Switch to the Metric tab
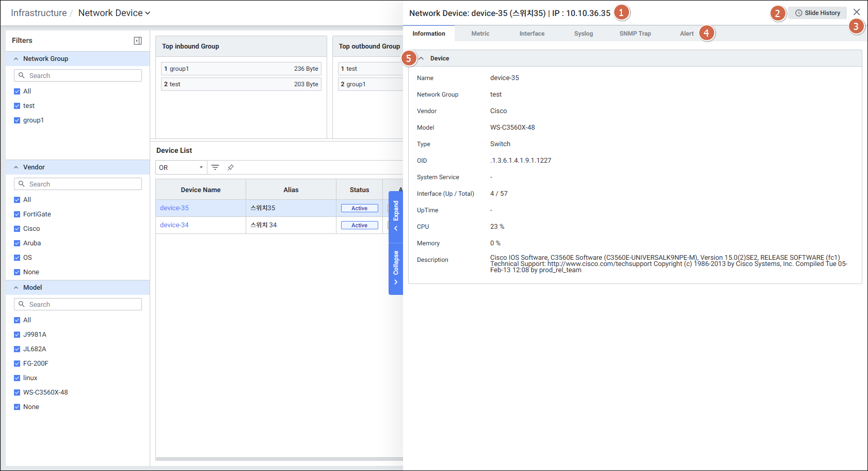868x471 pixels. coord(480,34)
